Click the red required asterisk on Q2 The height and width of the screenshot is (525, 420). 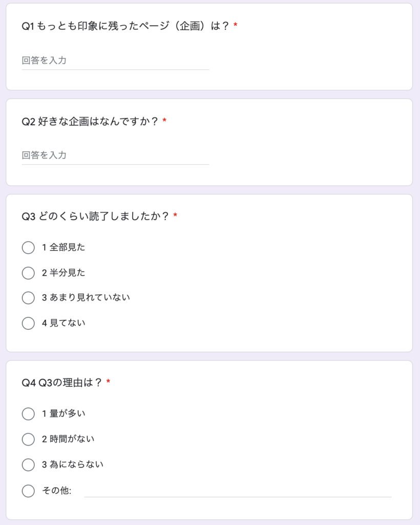click(x=164, y=120)
